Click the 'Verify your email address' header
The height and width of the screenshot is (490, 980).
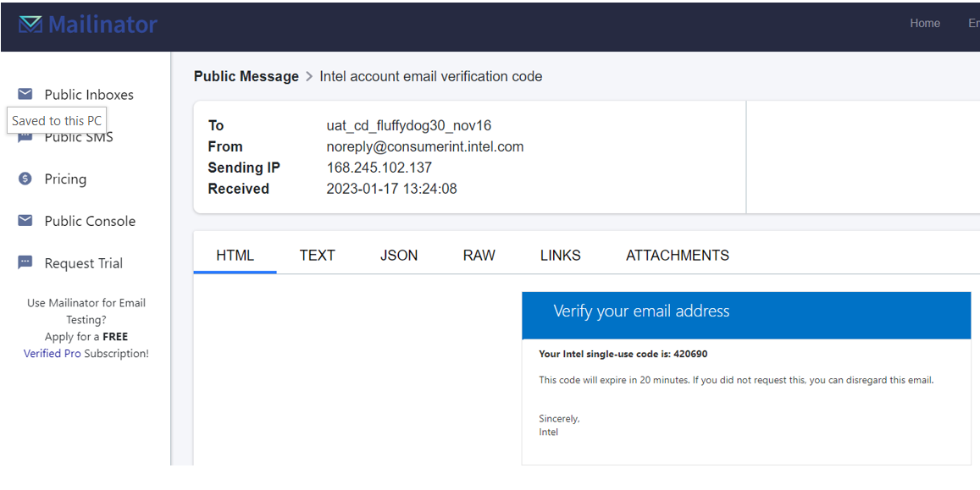pyautogui.click(x=641, y=311)
